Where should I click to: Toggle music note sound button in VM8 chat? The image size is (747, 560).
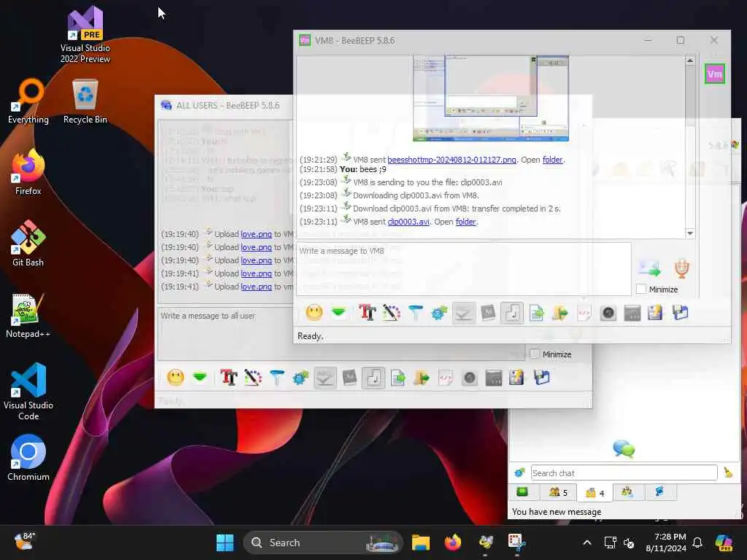pyautogui.click(x=512, y=313)
